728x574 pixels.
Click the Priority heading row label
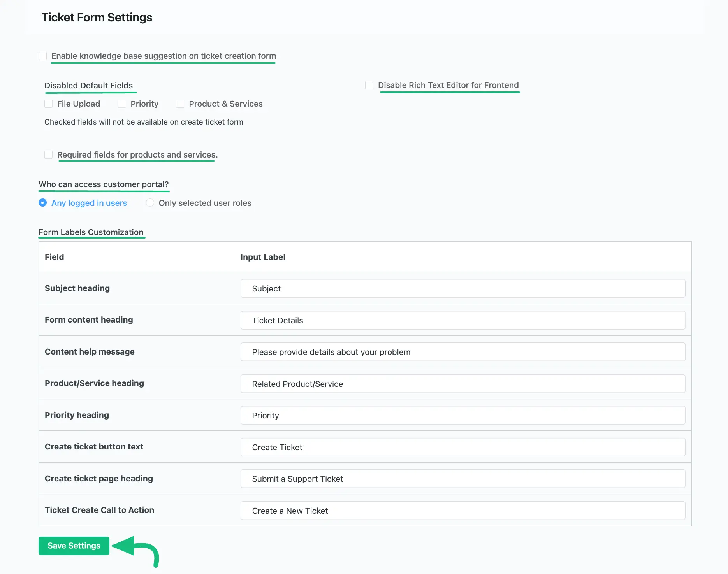pyautogui.click(x=77, y=415)
